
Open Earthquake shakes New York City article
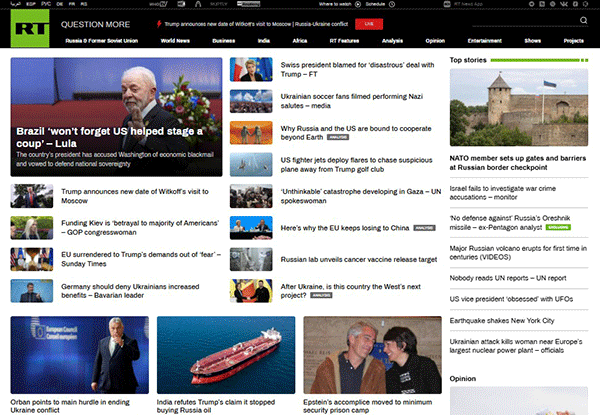point(502,321)
